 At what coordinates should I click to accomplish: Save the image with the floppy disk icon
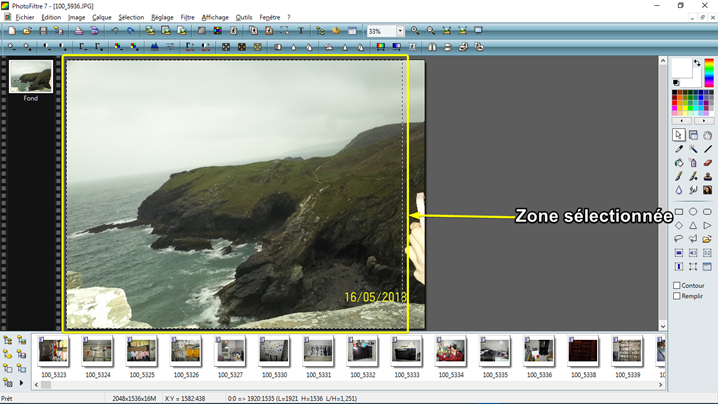click(43, 31)
